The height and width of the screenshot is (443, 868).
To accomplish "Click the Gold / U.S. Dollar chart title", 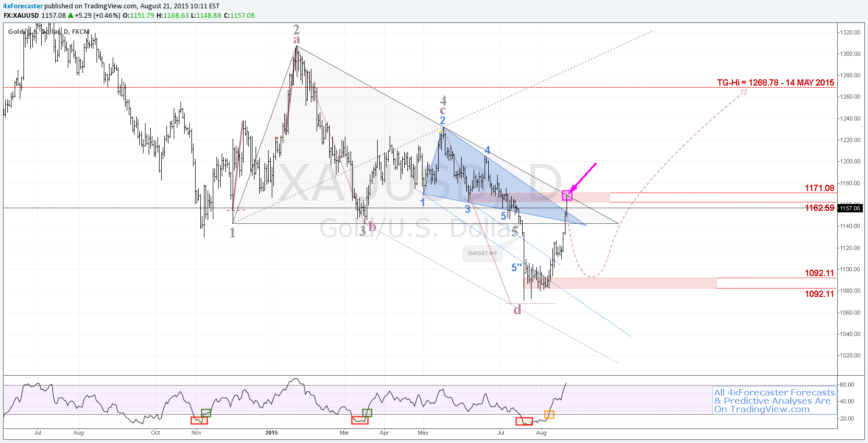I will 49,32.
